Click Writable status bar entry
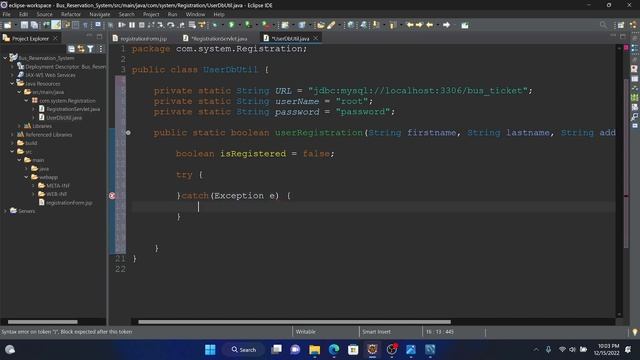 [x=306, y=332]
